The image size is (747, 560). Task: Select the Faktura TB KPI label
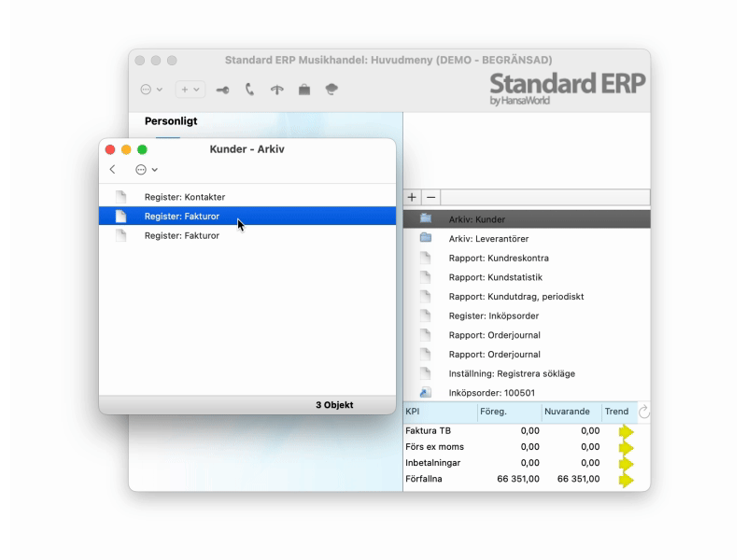click(428, 431)
